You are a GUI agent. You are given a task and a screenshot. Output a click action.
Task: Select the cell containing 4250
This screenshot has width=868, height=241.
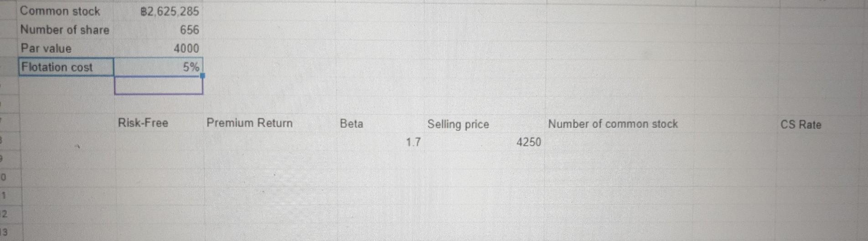[x=528, y=142]
